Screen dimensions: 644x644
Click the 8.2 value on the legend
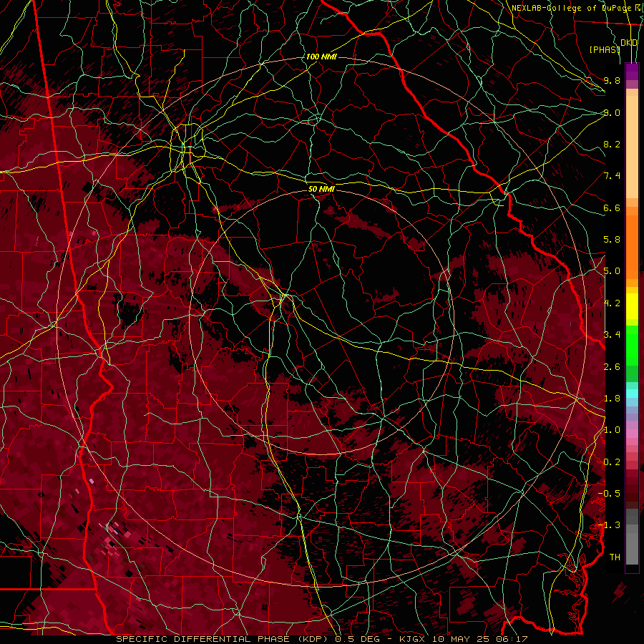tap(612, 144)
